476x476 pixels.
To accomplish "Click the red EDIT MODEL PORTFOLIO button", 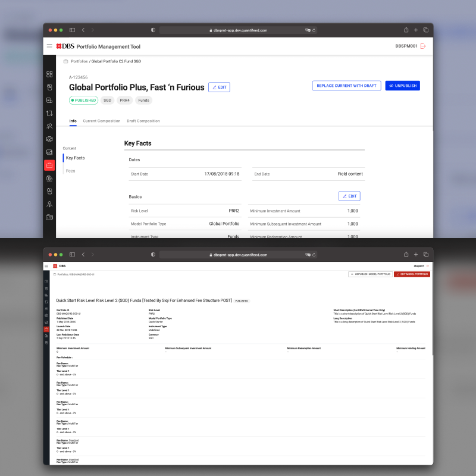I will pos(412,274).
